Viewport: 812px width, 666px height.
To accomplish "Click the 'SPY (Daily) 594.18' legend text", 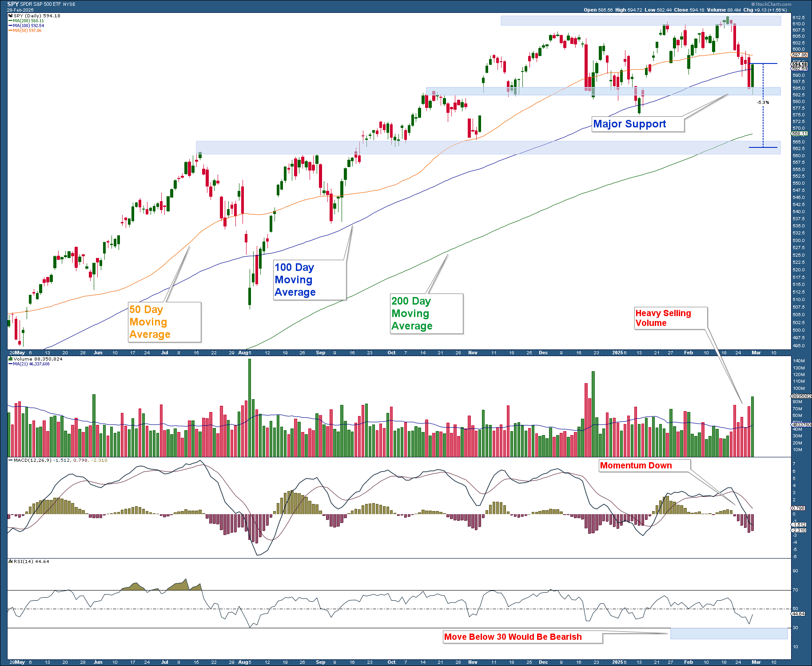I will pyautogui.click(x=37, y=16).
